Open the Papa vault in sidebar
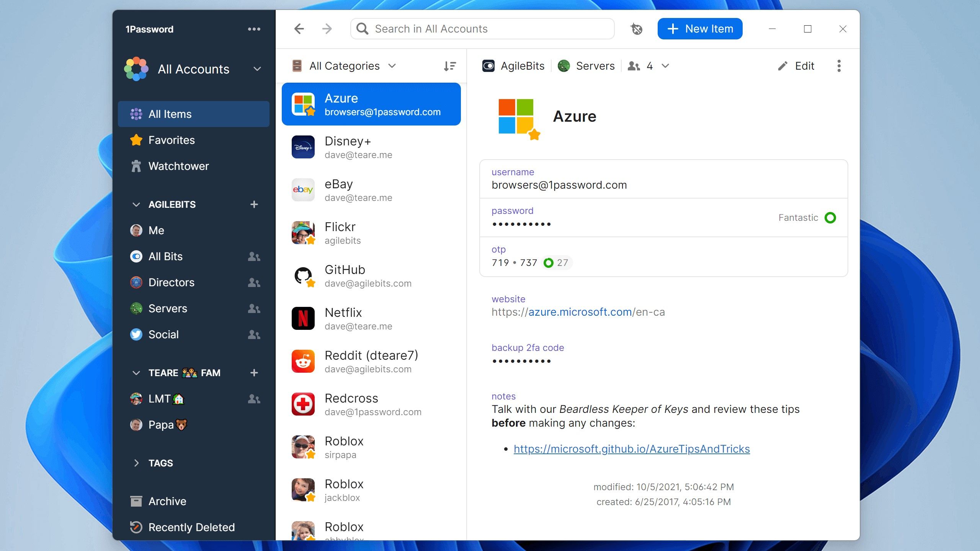980x551 pixels. [194, 425]
